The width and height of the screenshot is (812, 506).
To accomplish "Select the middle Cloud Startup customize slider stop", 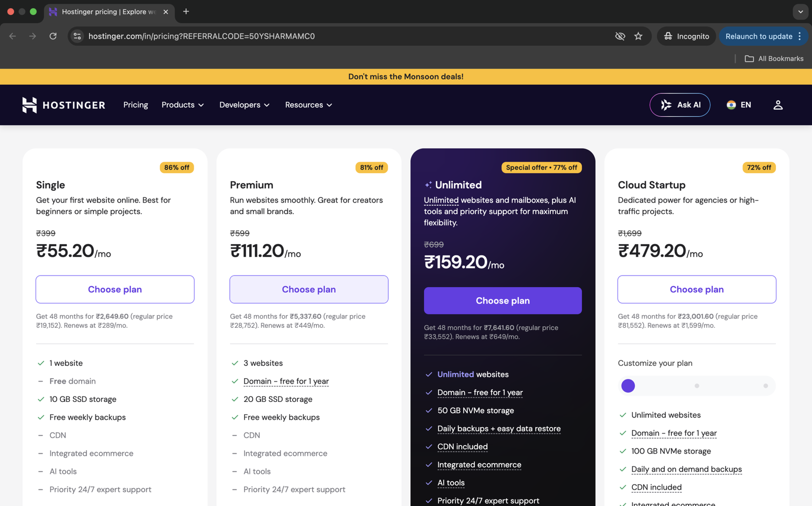I will click(x=697, y=386).
